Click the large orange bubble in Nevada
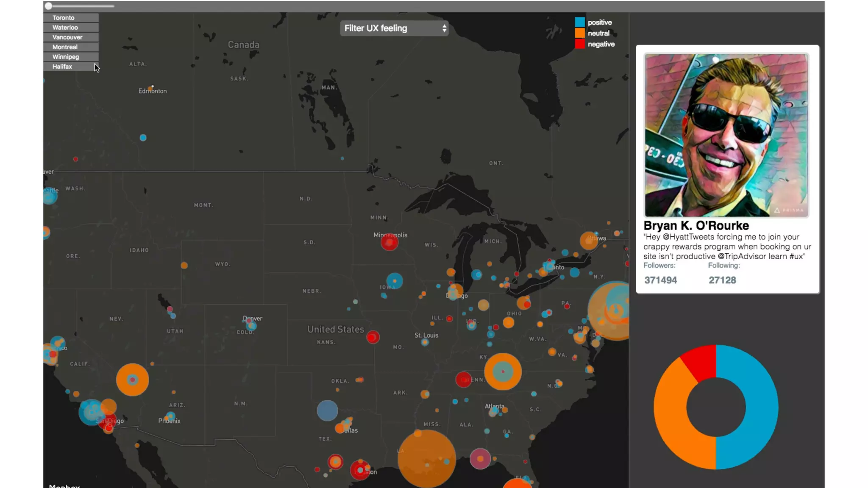 (x=133, y=380)
